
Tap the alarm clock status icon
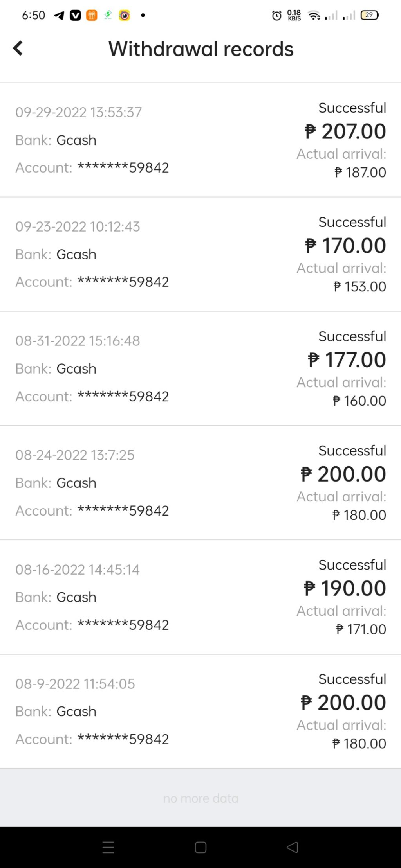point(276,16)
